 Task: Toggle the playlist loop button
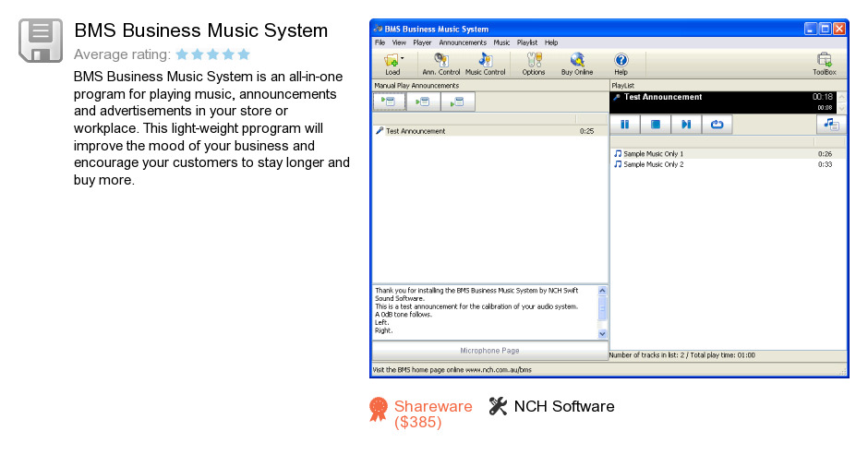(717, 125)
